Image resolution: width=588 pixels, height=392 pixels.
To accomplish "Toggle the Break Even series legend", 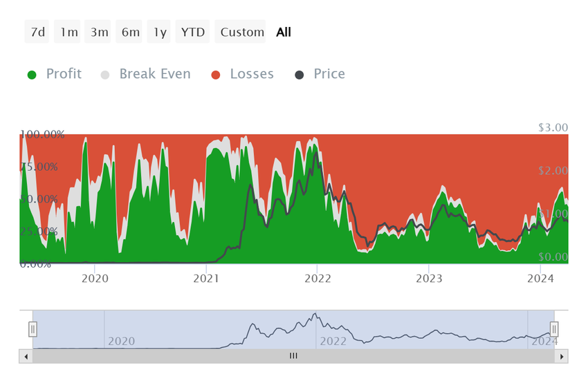I will 145,74.
